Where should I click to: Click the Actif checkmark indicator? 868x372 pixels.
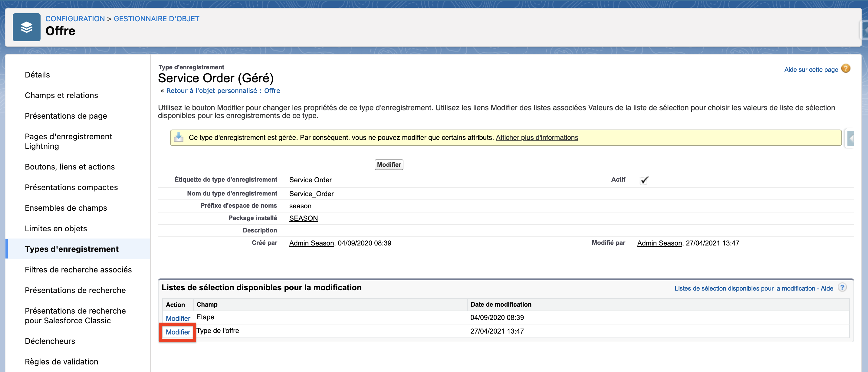tap(644, 180)
